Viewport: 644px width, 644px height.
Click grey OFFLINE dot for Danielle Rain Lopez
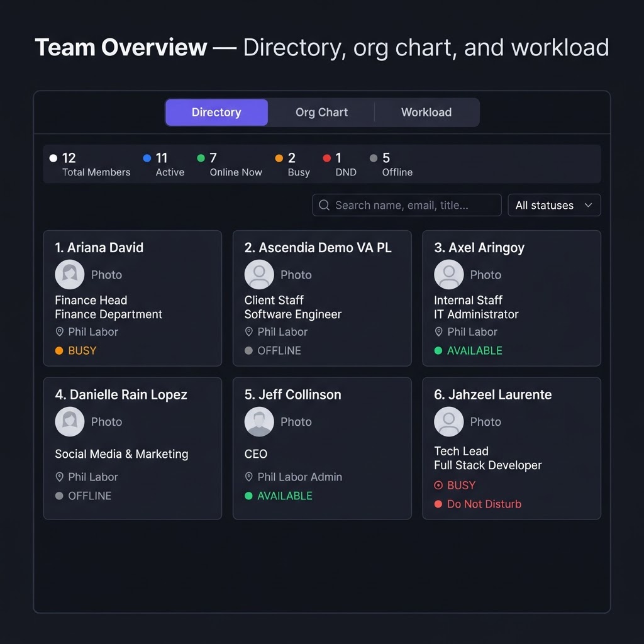coord(59,496)
